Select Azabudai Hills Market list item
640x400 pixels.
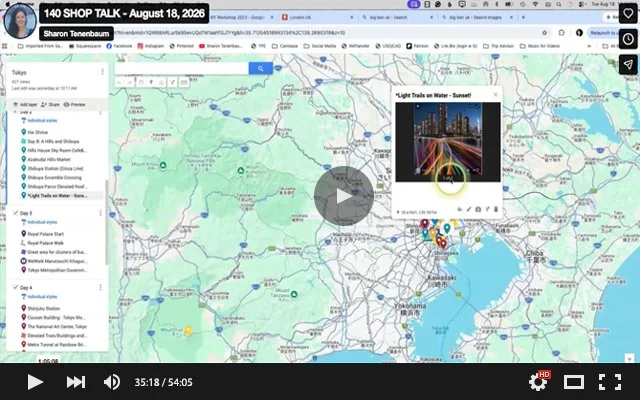49,160
